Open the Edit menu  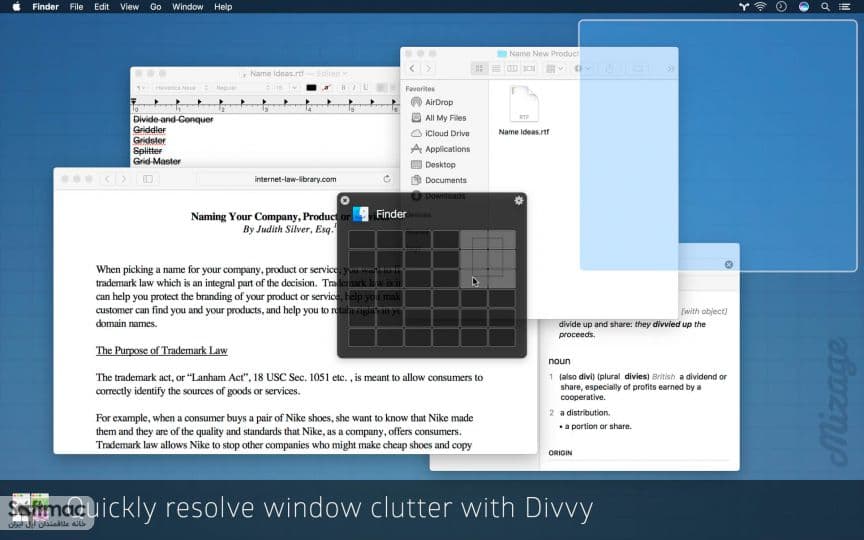(101, 7)
